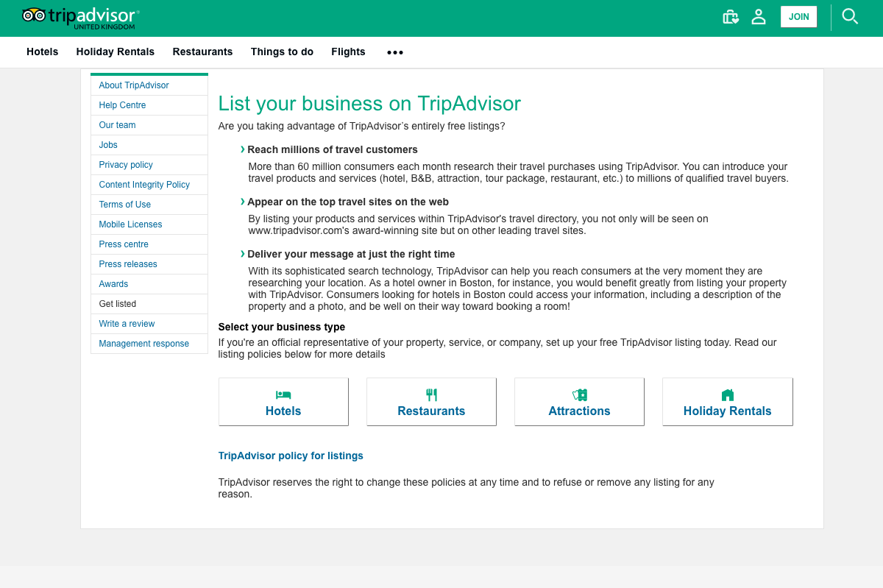Open Holiday Rentals in top navigation
Image resolution: width=883 pixels, height=588 pixels.
[116, 52]
